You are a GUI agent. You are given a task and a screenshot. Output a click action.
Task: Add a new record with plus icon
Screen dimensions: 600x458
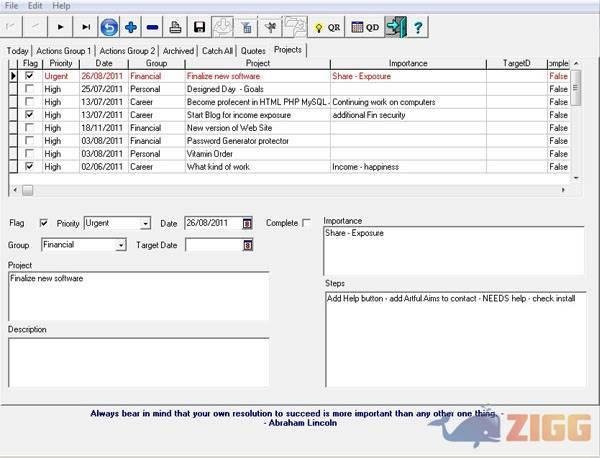pos(131,27)
